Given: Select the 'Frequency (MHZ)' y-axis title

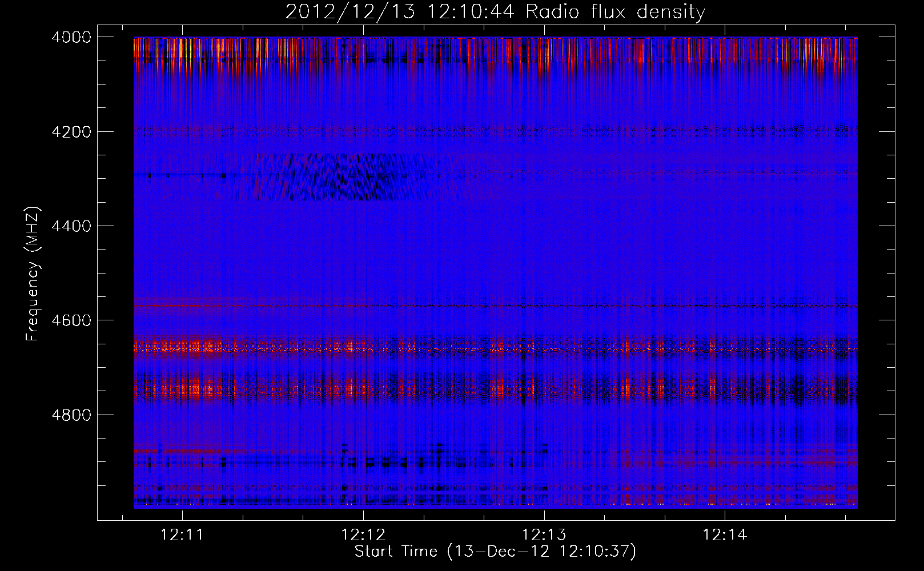Looking at the screenshot, I should tap(33, 274).
